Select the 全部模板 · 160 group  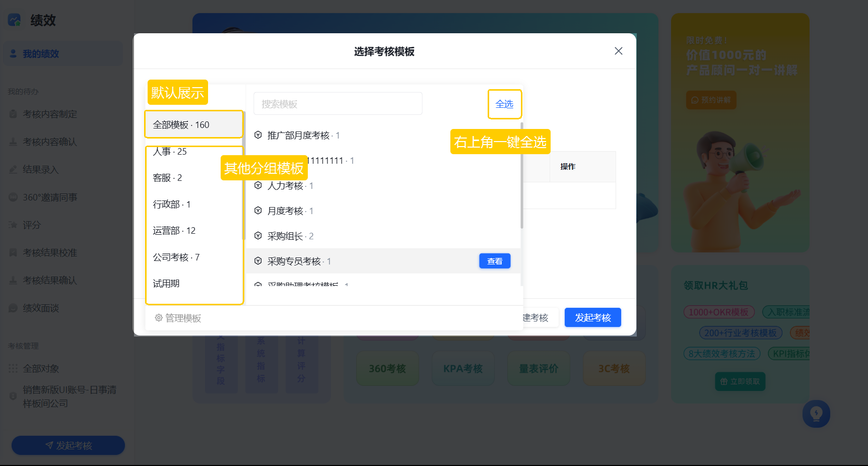click(x=194, y=124)
